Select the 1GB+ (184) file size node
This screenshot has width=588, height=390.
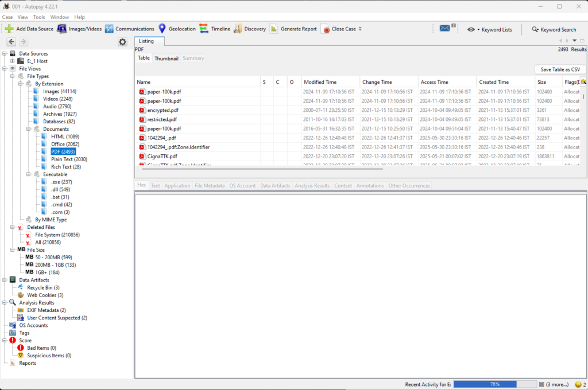coord(47,272)
